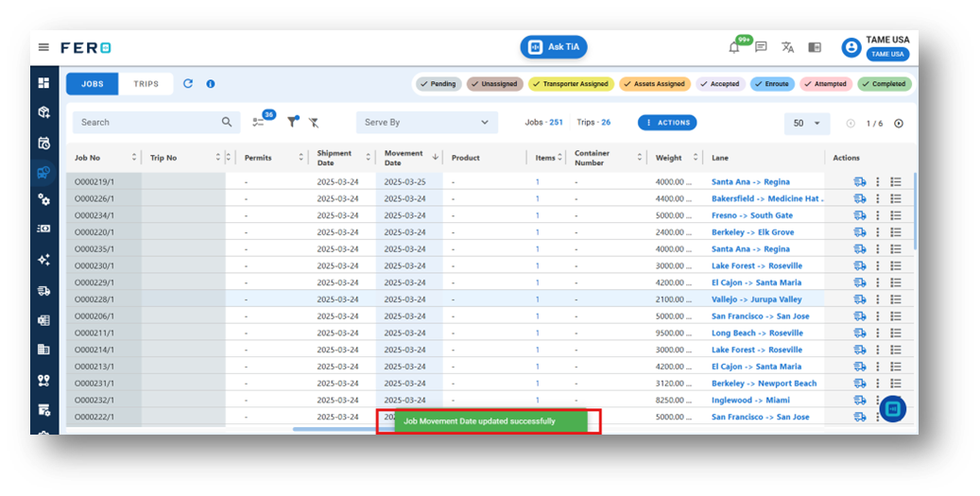Image resolution: width=980 pixels, height=496 pixels.
Task: Toggle the layout panel icon in header
Action: coord(815,47)
